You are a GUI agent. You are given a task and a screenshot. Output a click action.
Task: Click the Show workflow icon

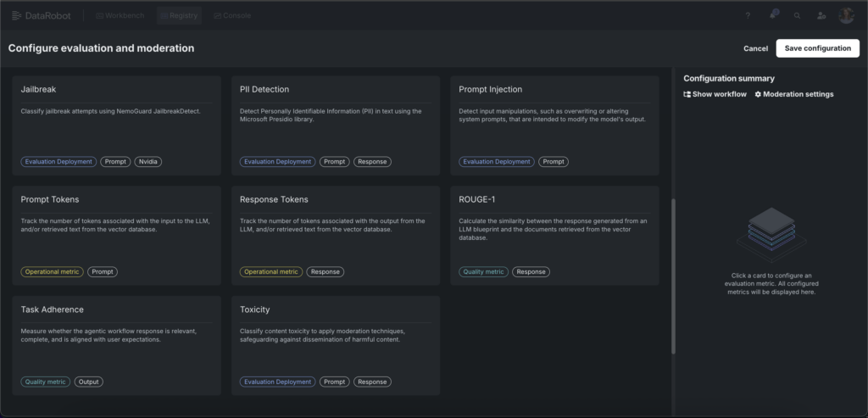click(687, 94)
